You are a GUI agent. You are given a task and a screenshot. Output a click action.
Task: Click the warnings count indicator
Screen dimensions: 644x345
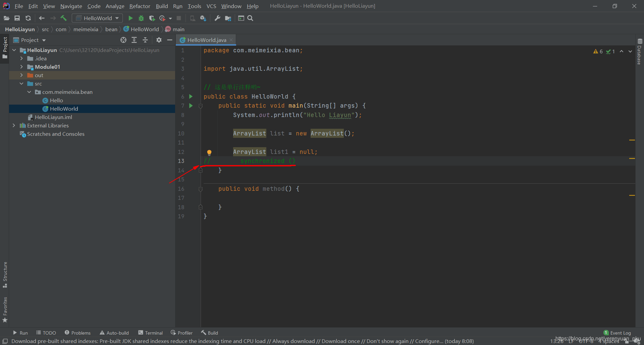tap(598, 51)
